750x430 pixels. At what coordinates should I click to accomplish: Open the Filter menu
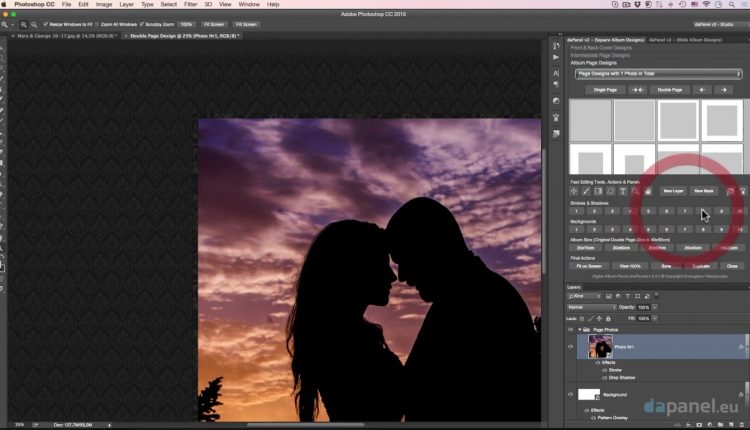(190, 4)
